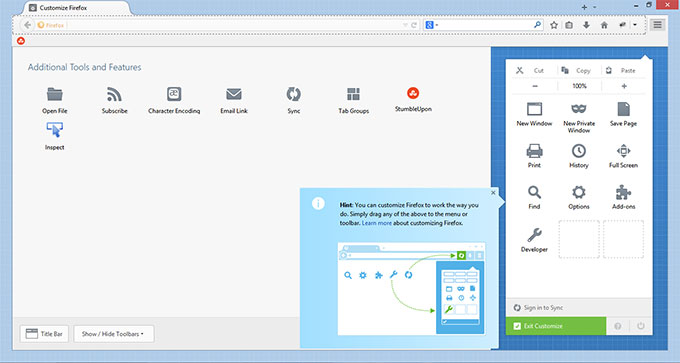Viewport: 680px width, 363px height.
Task: Click the Save Page icon
Action: [x=623, y=109]
